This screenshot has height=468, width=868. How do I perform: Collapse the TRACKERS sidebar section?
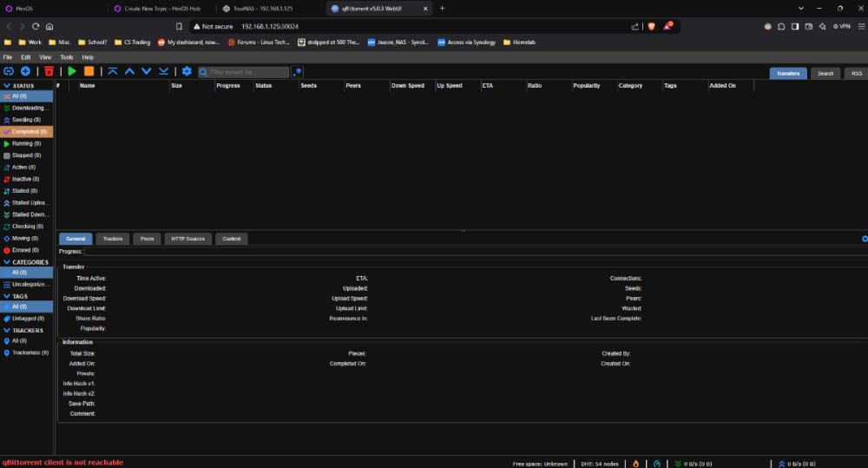click(x=7, y=330)
